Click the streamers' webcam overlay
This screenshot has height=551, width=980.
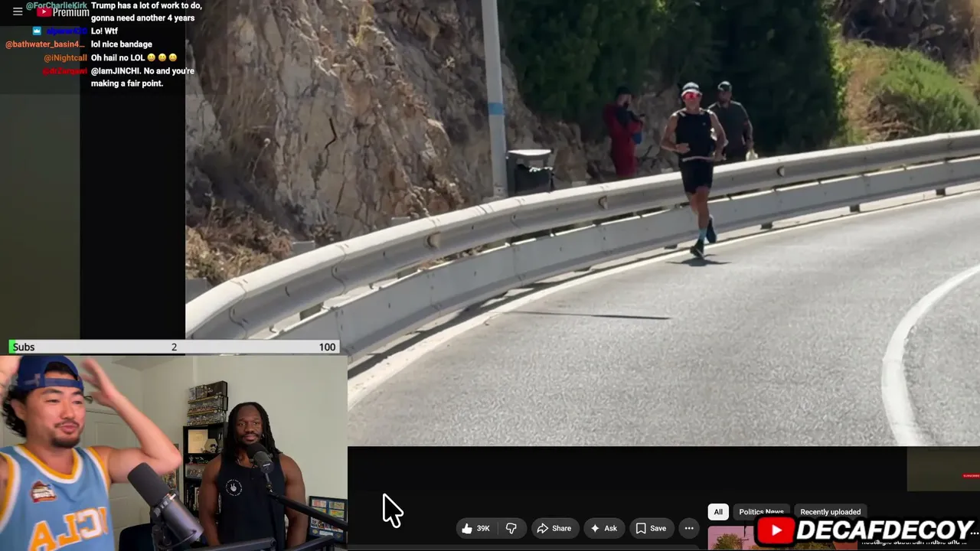pyautogui.click(x=174, y=452)
